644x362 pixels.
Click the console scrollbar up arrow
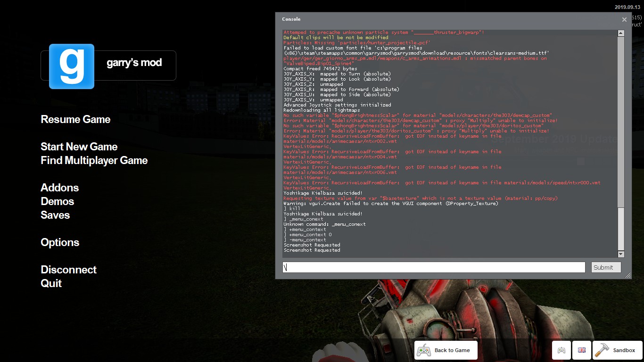pyautogui.click(x=621, y=33)
